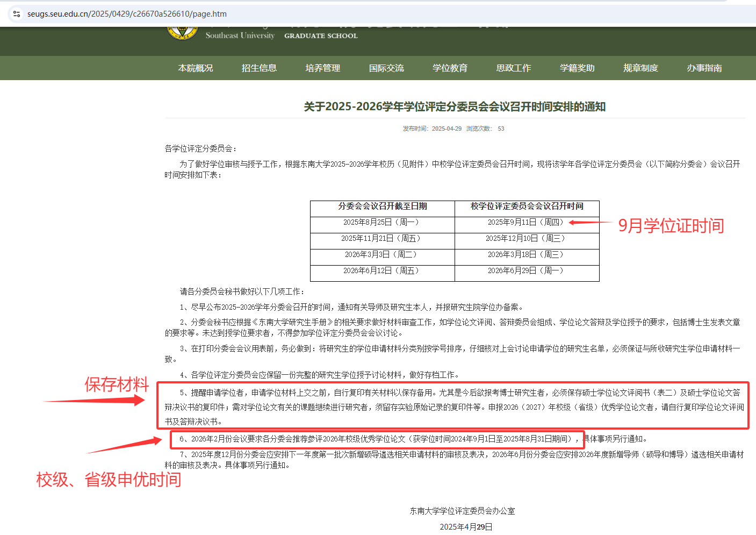756x535 pixels.
Task: Click the red arrow beside 保存材料 annotation
Action: click(94, 400)
